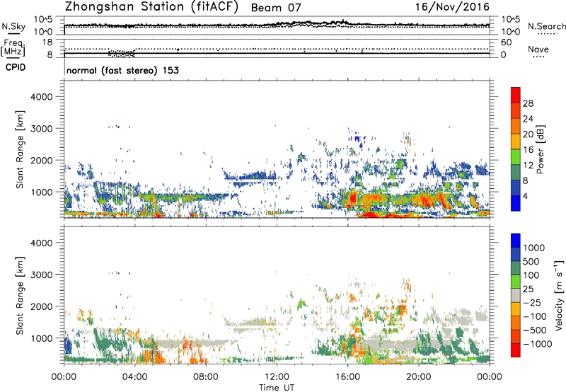This screenshot has width=566, height=392.
Task: Select the 24 label on Power colorbar
Action: (528, 119)
